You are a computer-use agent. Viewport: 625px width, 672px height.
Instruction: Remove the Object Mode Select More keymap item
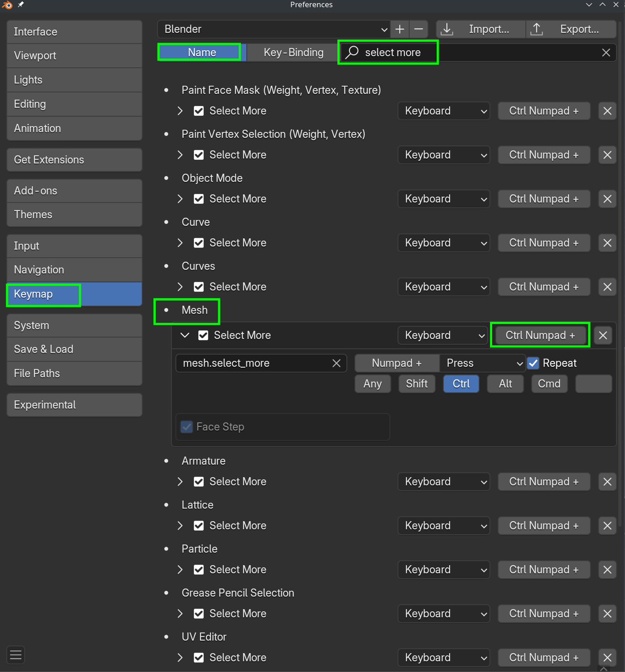(x=607, y=199)
